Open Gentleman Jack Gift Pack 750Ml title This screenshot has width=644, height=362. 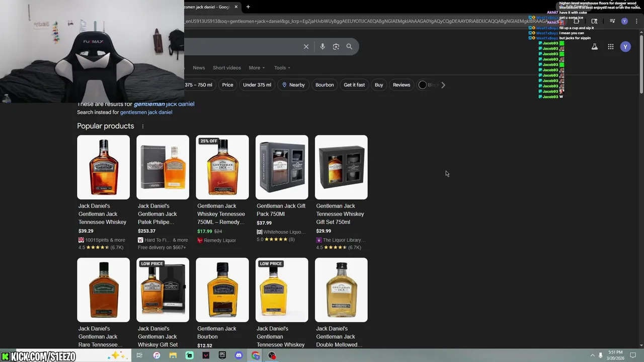tap(281, 210)
